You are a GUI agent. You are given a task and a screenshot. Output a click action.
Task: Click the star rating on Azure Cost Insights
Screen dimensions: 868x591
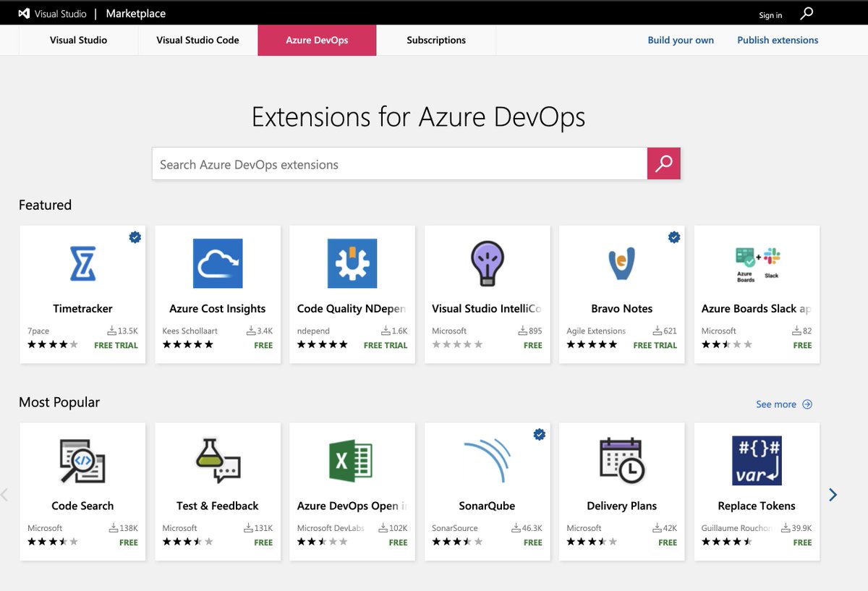tap(188, 345)
